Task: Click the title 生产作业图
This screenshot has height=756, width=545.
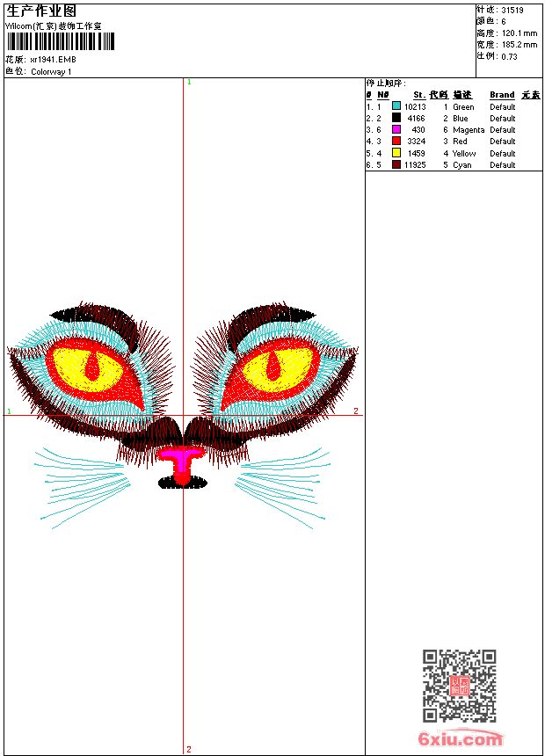Action: [41, 11]
